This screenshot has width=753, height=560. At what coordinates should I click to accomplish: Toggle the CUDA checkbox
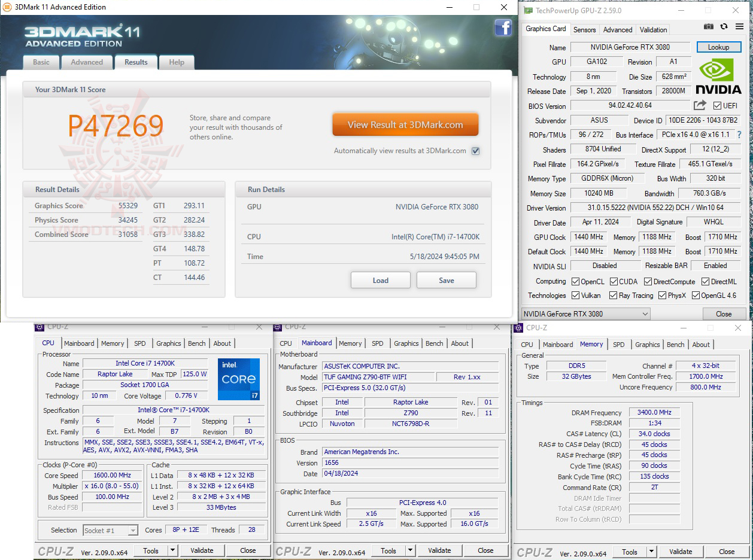pyautogui.click(x=614, y=281)
